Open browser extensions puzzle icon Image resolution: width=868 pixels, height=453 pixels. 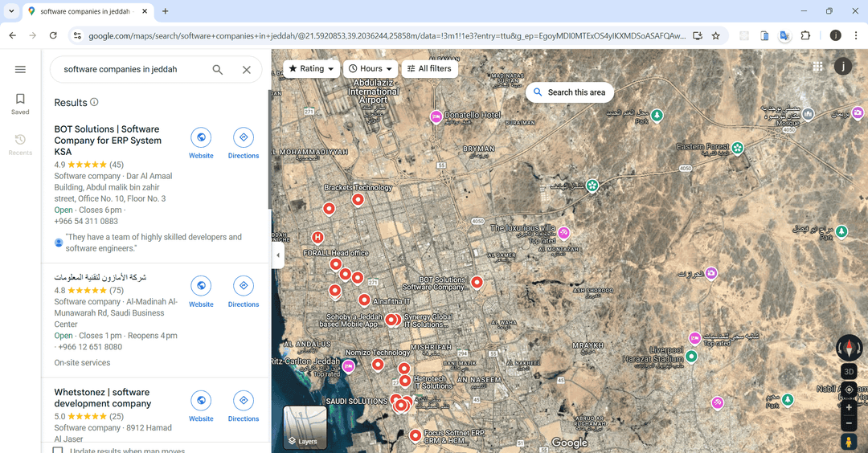(x=805, y=35)
